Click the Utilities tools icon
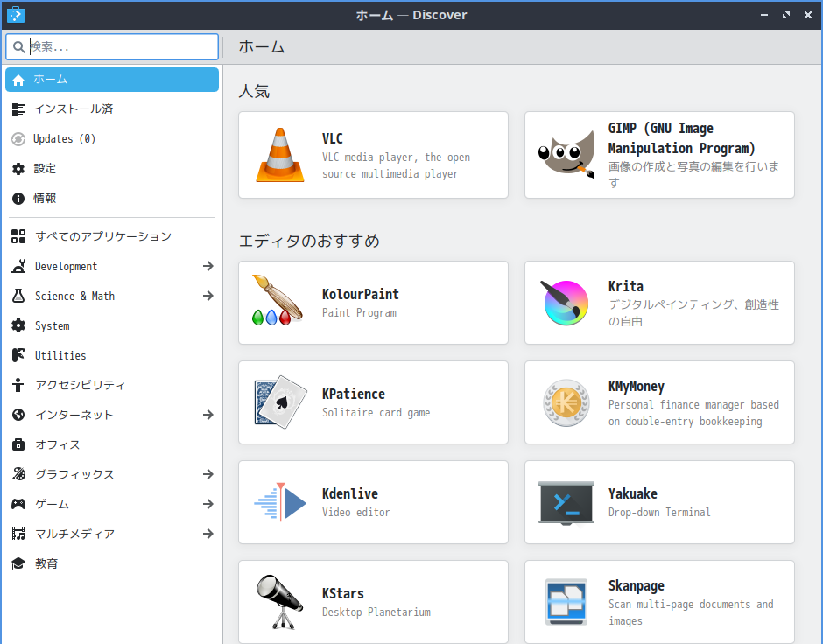Viewport: 823px width, 644px height. tap(18, 355)
